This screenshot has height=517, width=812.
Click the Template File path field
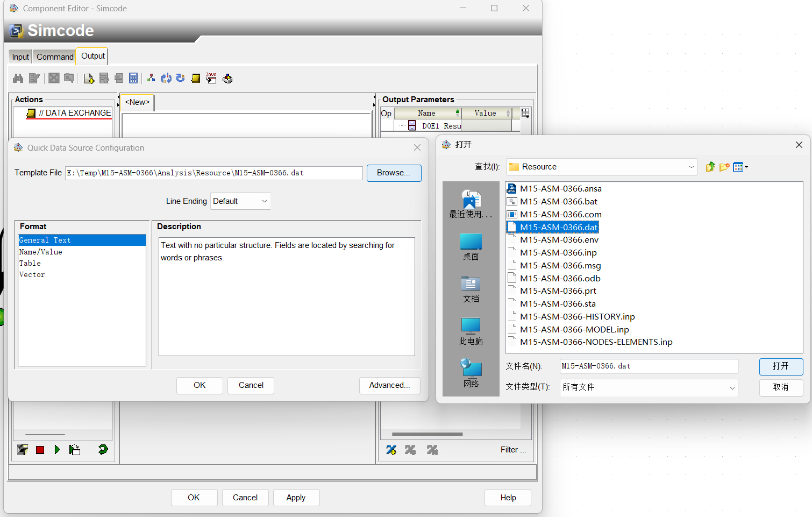(x=213, y=173)
